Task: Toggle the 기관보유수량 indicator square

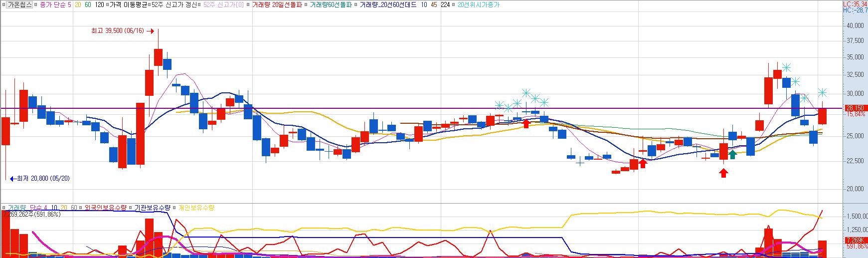Action: coord(131,207)
